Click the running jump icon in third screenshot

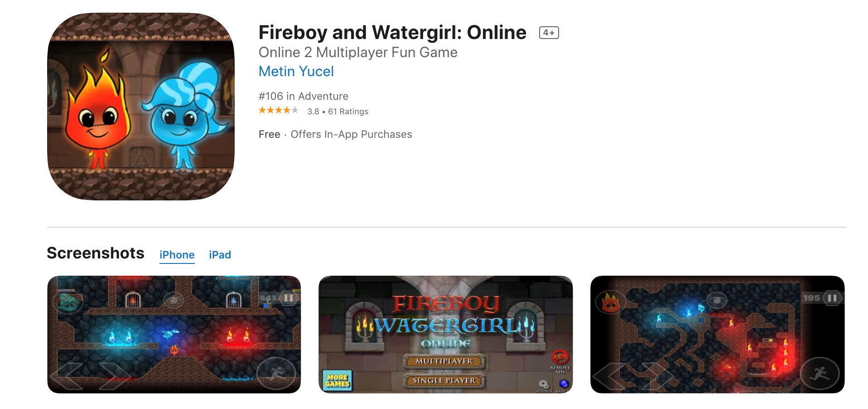[820, 374]
